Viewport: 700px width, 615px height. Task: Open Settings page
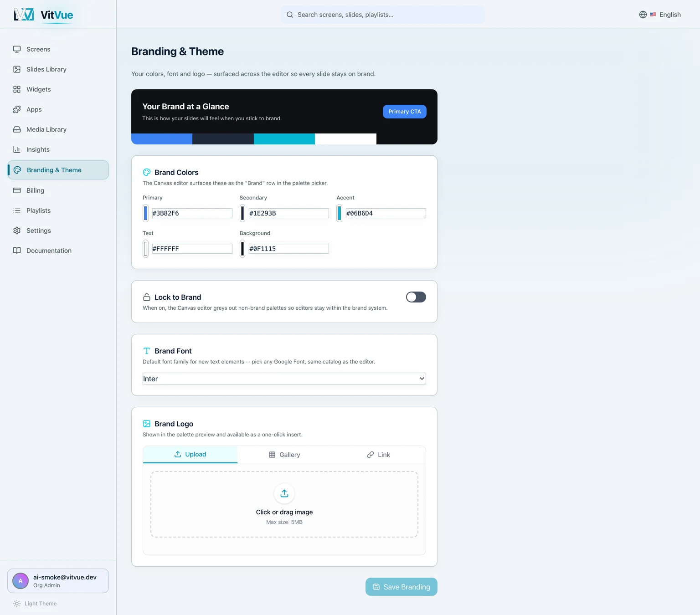click(58, 231)
